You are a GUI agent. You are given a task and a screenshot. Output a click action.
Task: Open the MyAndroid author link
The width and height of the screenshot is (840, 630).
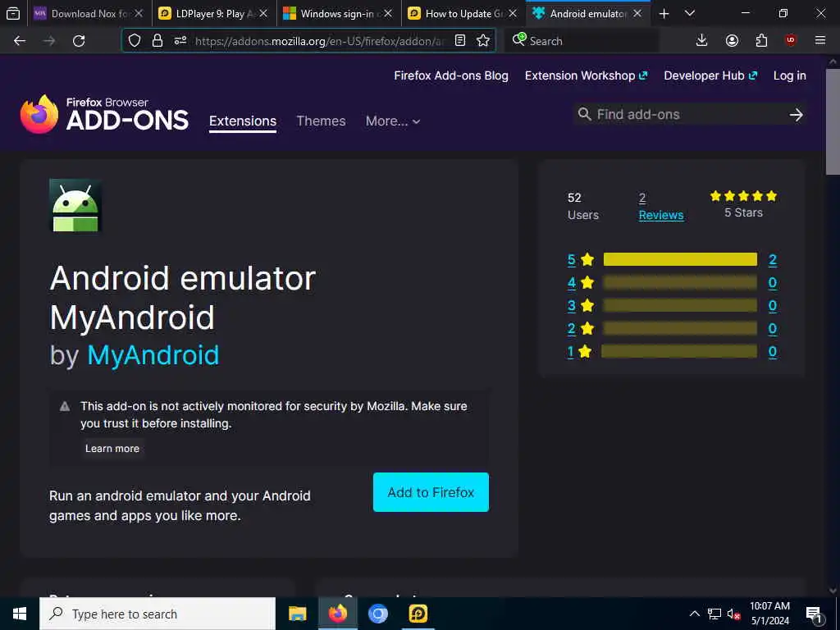tap(153, 355)
